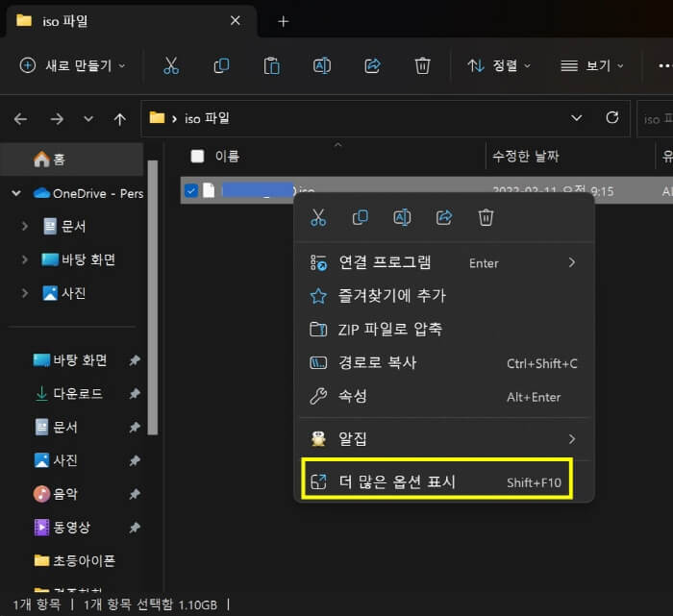Open the 보기 view dropdown
Screen dimensions: 673x616
592,65
